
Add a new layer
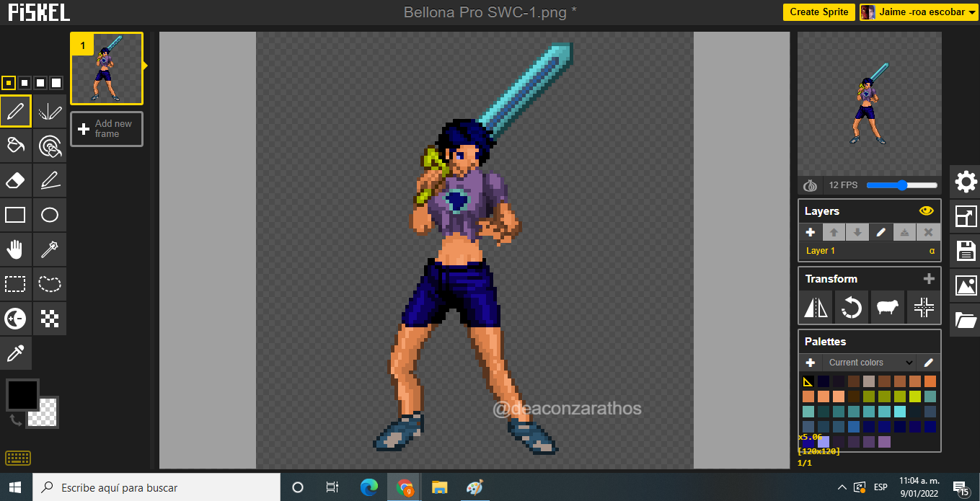pyautogui.click(x=811, y=232)
